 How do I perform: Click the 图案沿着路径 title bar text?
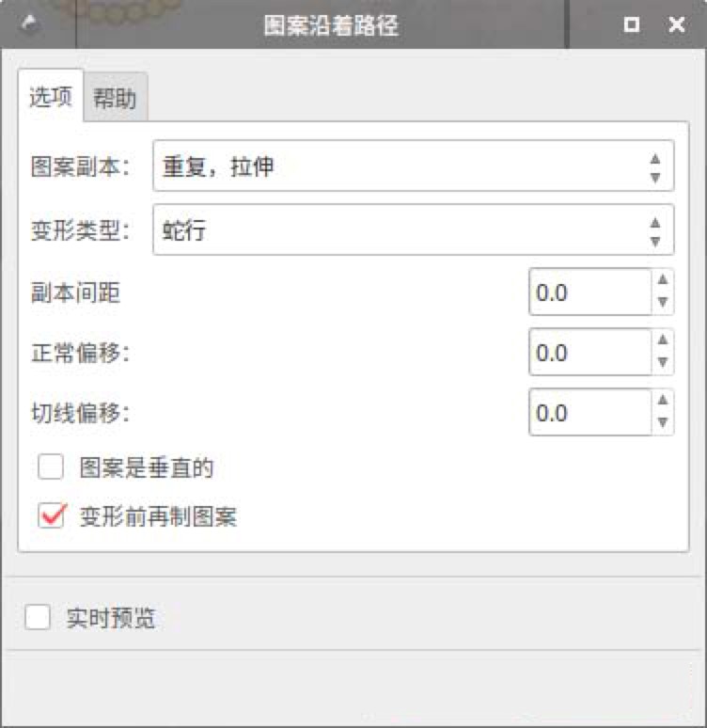click(331, 25)
